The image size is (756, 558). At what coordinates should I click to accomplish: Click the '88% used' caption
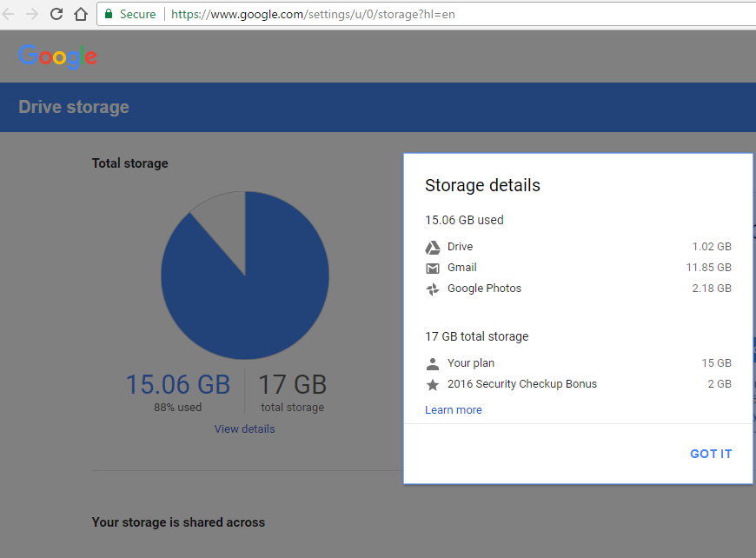177,408
